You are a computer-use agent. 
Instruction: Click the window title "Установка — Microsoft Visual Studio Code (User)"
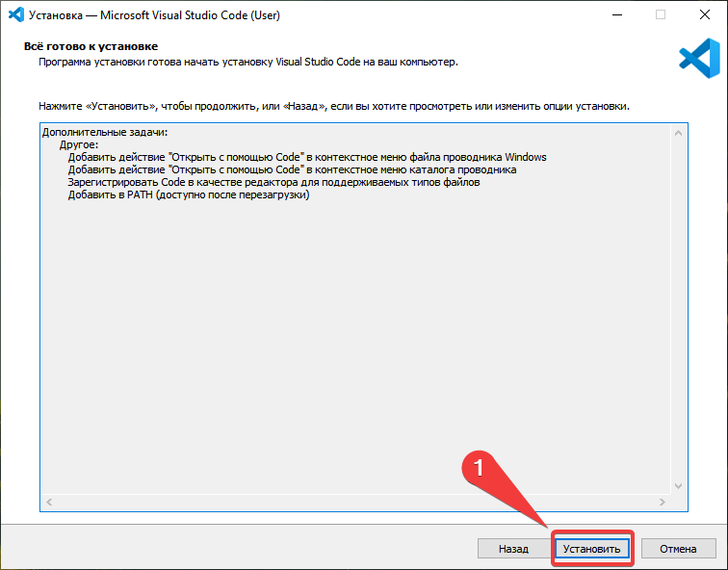(154, 15)
